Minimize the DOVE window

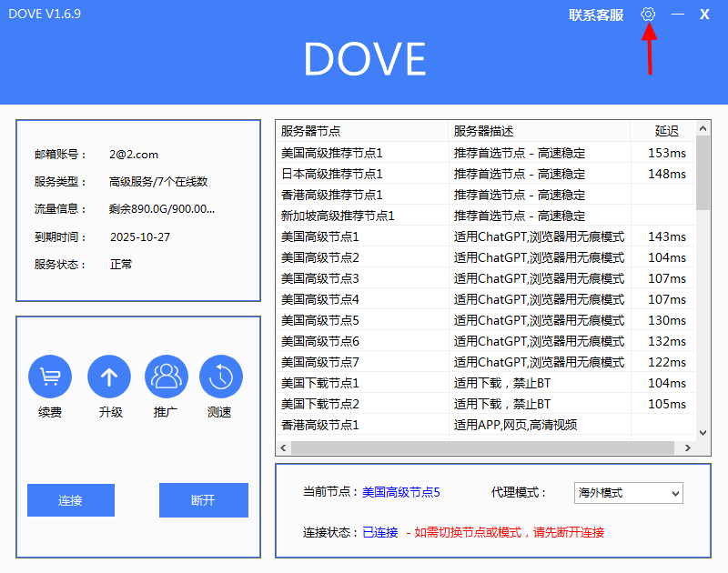677,15
